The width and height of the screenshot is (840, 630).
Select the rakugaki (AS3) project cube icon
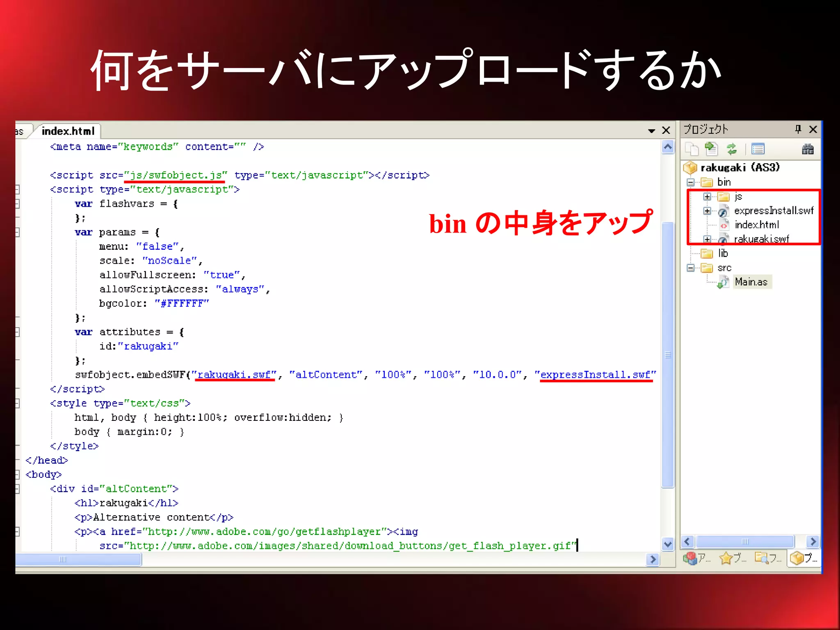tap(690, 167)
